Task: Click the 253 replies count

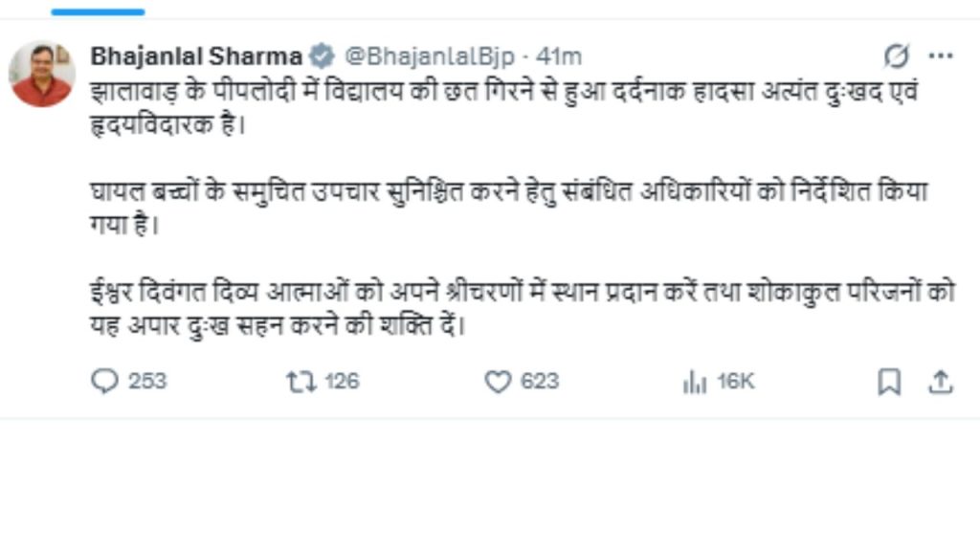Action: coord(146,382)
